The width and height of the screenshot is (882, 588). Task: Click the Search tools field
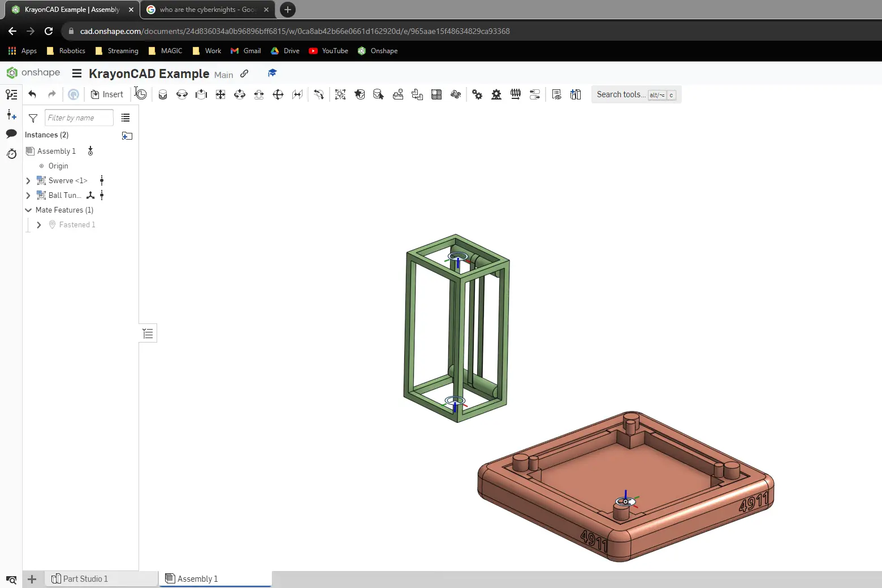click(x=622, y=94)
